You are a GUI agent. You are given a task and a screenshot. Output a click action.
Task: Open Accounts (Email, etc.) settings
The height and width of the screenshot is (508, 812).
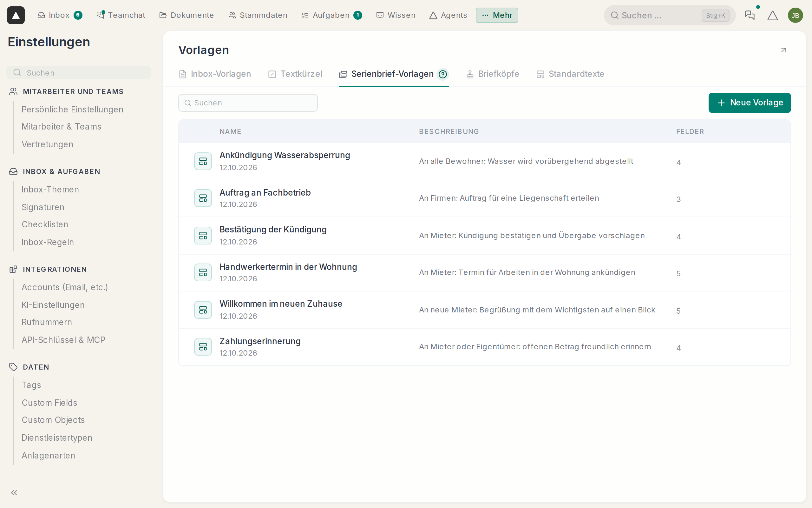point(65,287)
